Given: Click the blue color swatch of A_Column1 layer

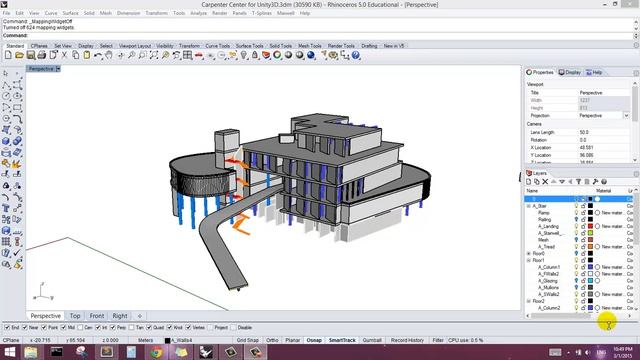Looking at the screenshot, I should (590, 267).
